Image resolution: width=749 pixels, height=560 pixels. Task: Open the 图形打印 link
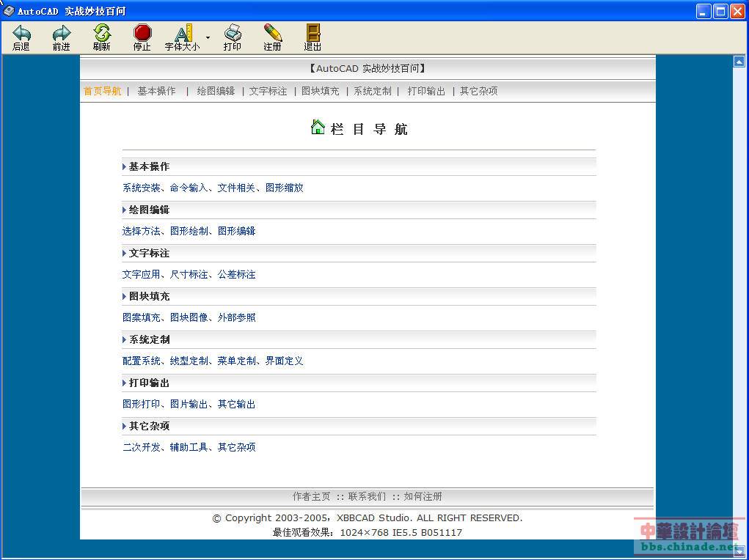(x=142, y=405)
